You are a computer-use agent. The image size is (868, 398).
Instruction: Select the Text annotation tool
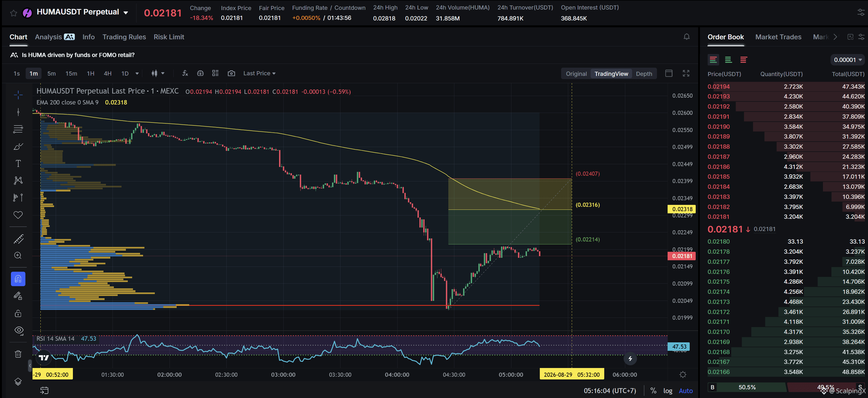tap(18, 163)
